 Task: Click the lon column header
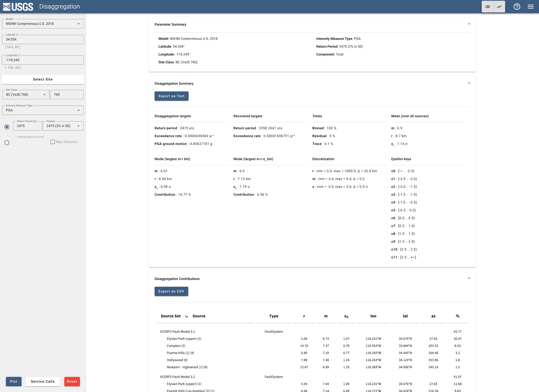(x=373, y=316)
